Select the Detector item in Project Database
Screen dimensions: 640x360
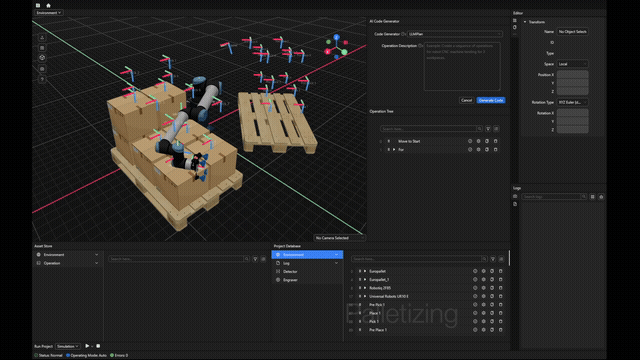(307, 271)
